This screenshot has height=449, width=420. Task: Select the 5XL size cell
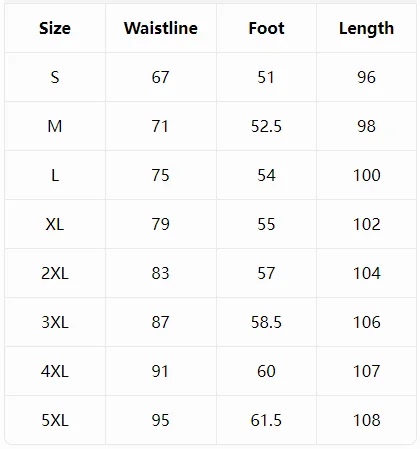click(x=55, y=420)
